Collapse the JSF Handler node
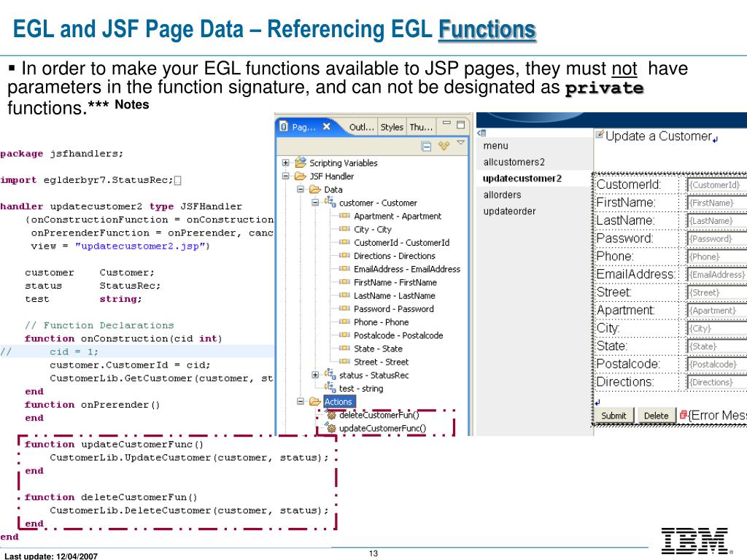747x560 pixels. [x=285, y=176]
